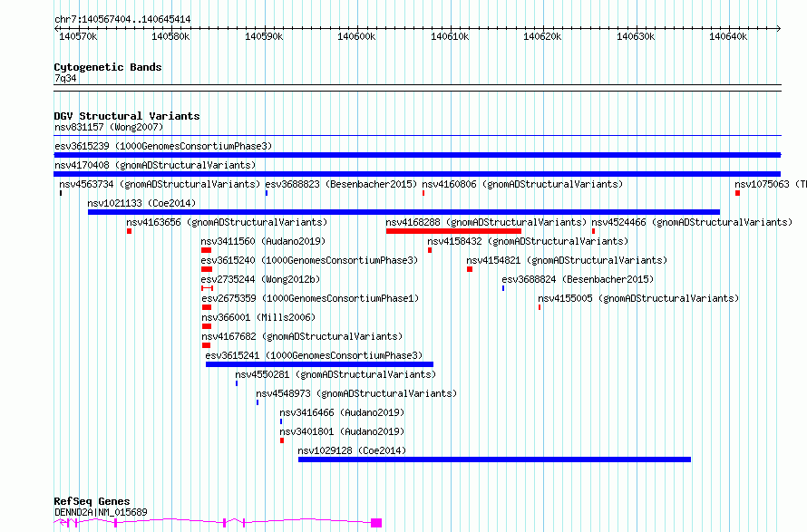Click the DGV Structural Variants track title

(x=127, y=116)
